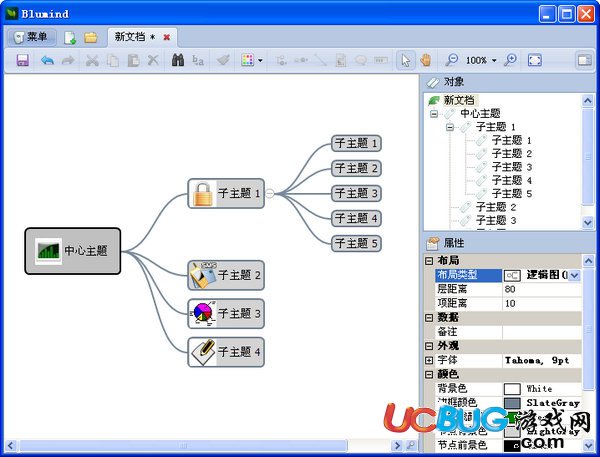Click canvas horizontal scroll-left arrow

(10, 446)
